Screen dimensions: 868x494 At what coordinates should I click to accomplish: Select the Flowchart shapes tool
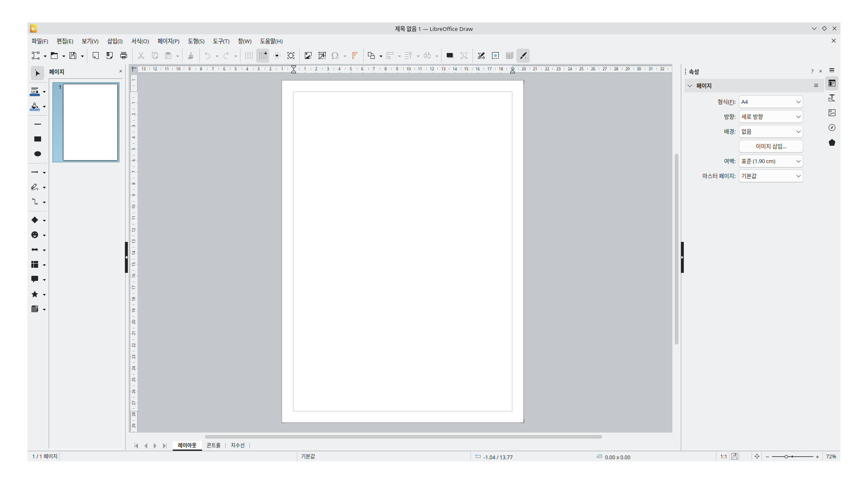click(35, 264)
